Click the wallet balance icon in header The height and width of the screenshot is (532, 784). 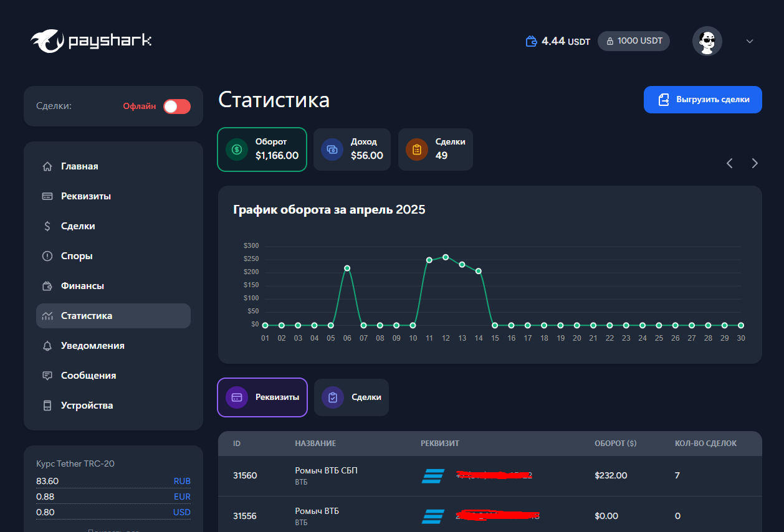tap(532, 42)
